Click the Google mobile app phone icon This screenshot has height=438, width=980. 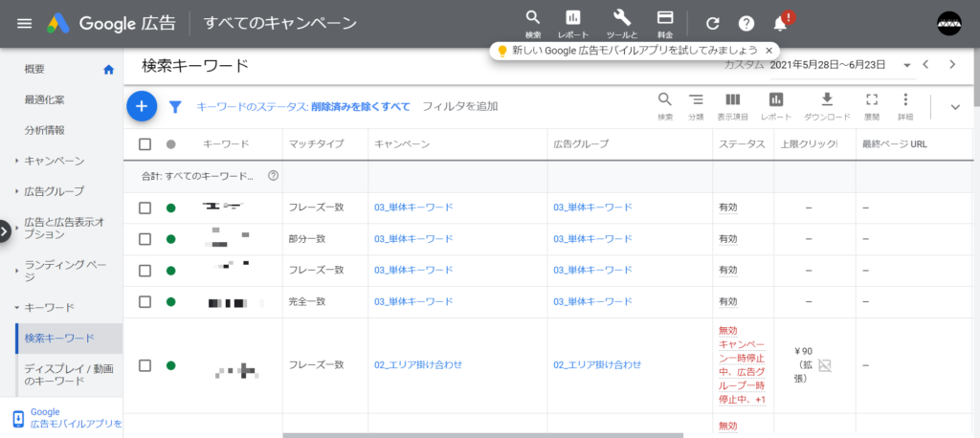click(17, 418)
